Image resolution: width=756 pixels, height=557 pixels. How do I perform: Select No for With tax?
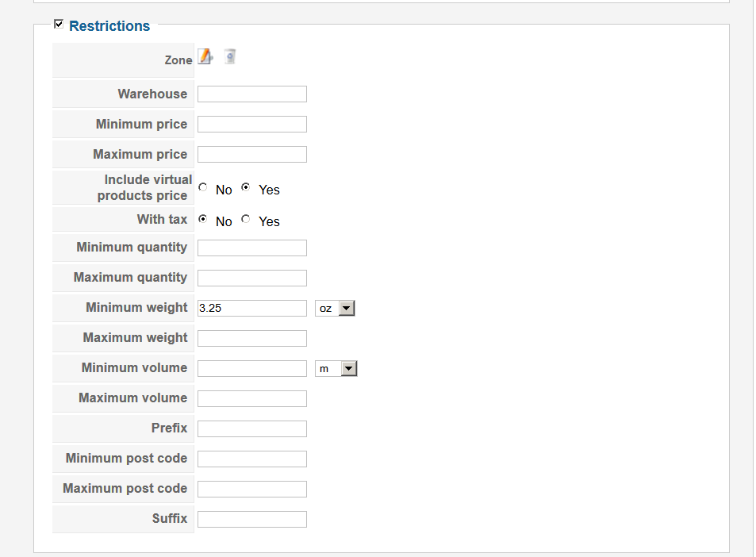pyautogui.click(x=203, y=220)
